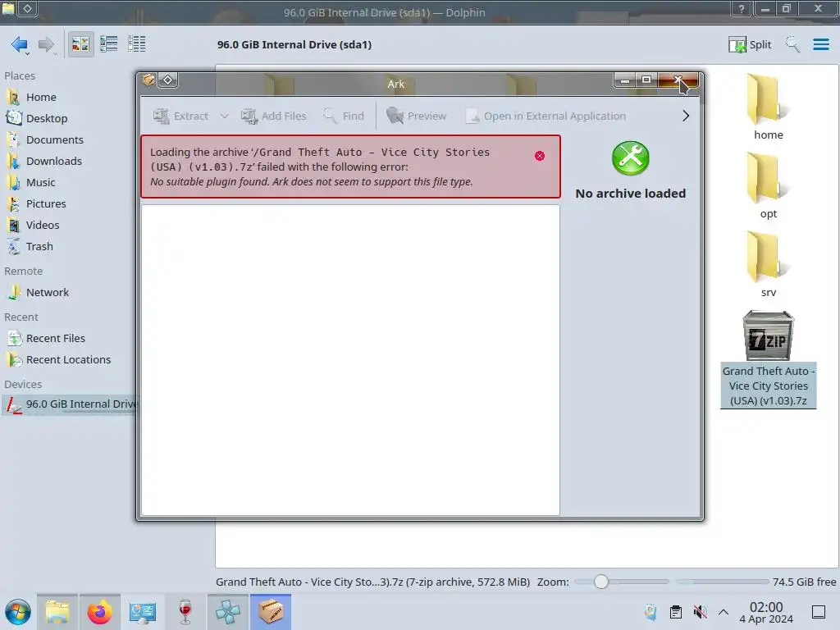
Task: Click the Places section header
Action: (x=20, y=76)
